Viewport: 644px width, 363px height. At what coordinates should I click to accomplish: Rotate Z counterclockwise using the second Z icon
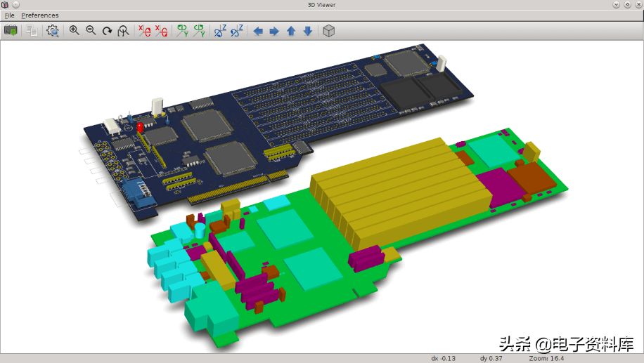tap(237, 31)
